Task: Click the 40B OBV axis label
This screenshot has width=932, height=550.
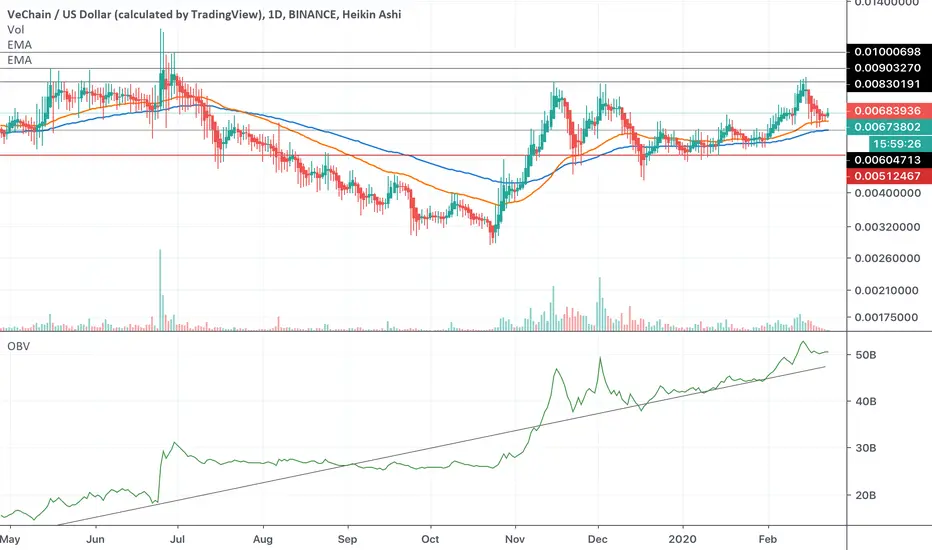Action: (865, 401)
